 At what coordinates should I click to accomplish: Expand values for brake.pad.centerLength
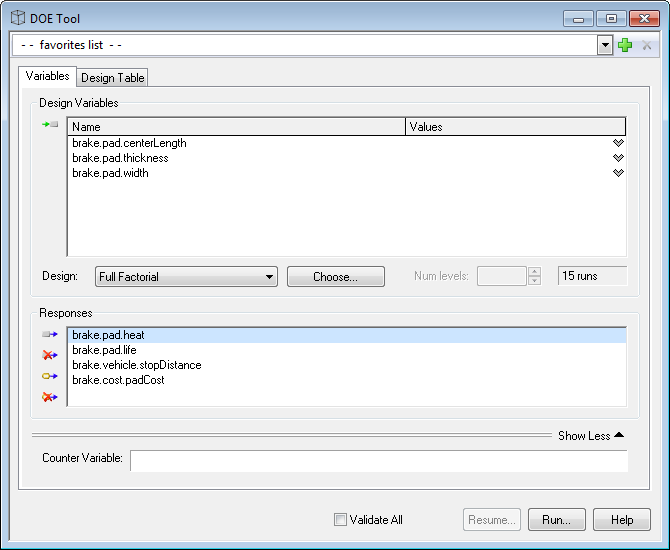[618, 143]
